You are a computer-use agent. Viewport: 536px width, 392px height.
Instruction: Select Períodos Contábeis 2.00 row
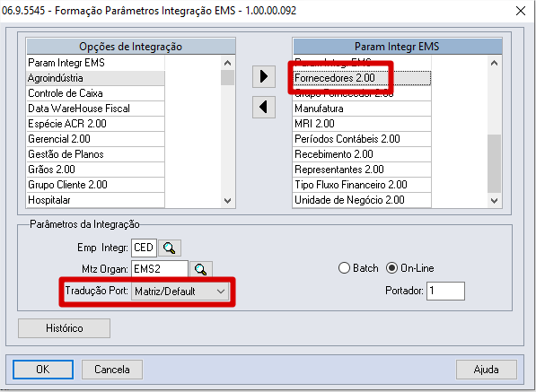pos(362,139)
